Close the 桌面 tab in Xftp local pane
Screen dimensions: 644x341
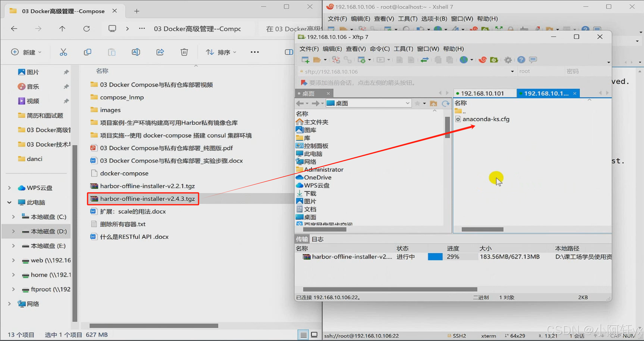click(x=328, y=93)
